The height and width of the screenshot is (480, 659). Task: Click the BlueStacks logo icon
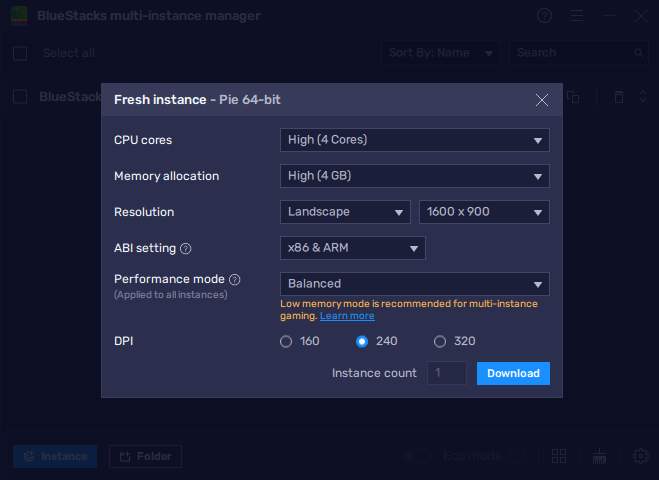(19, 16)
